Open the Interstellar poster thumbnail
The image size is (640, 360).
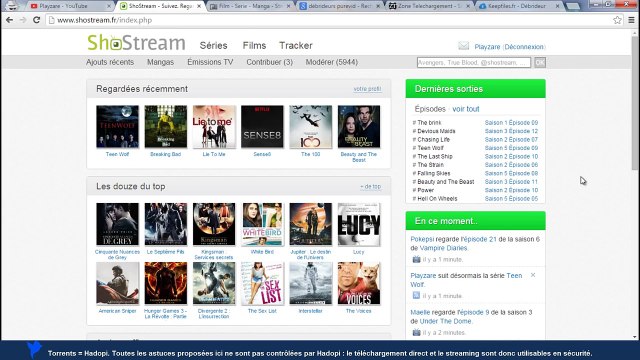tap(311, 283)
